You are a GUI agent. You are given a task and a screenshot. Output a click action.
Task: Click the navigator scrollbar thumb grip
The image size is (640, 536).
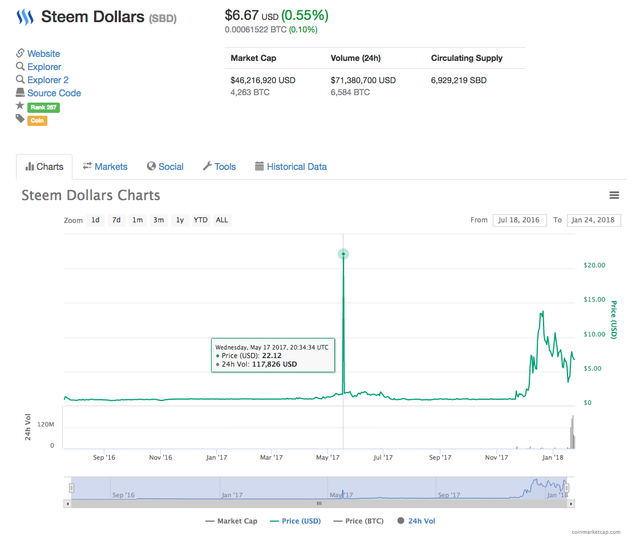click(x=319, y=504)
